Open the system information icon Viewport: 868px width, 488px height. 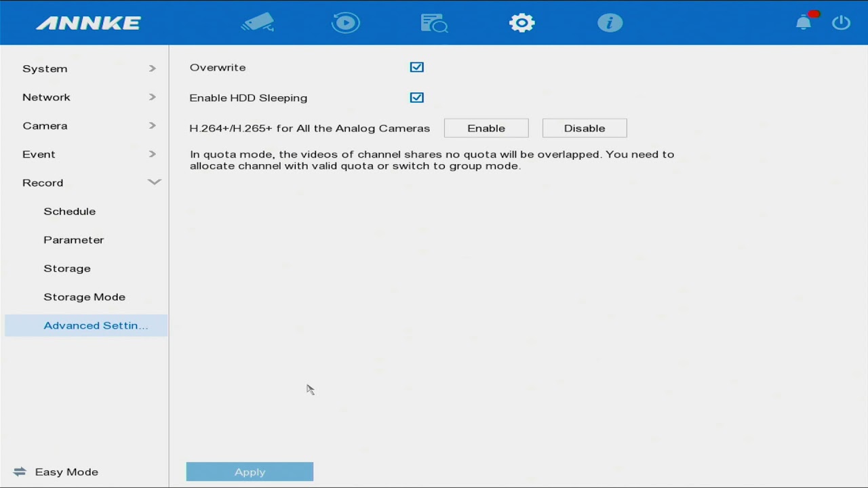(610, 23)
